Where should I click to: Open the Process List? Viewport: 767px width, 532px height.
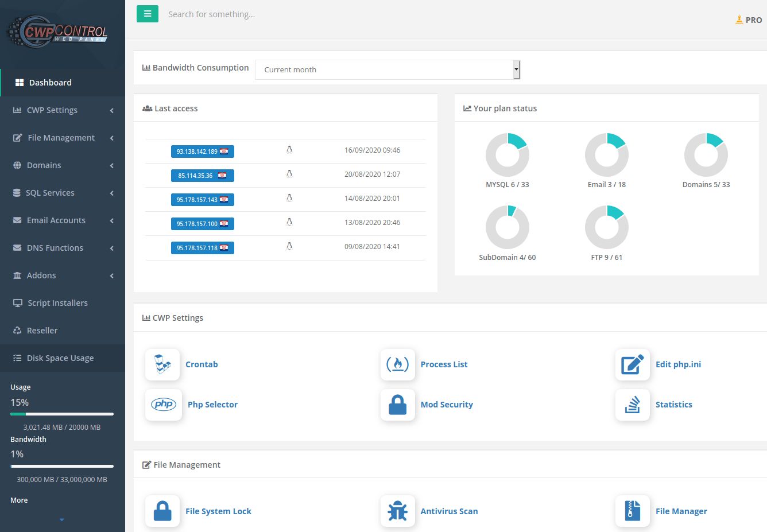(444, 364)
